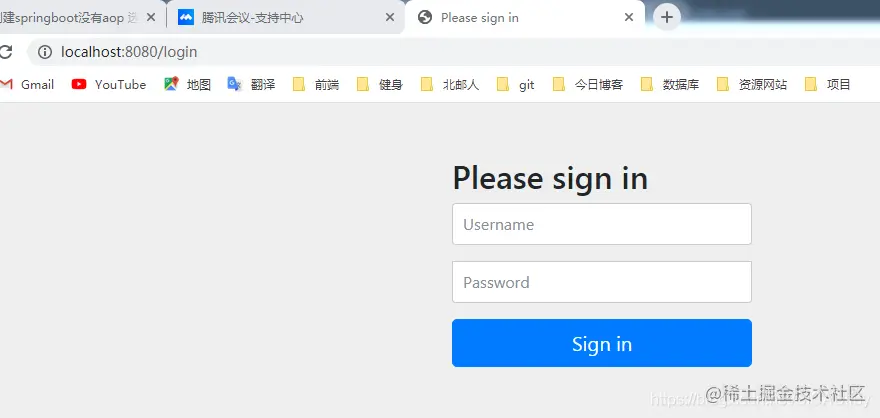Open the 资源网站 bookmark folder
This screenshot has width=880, height=418.
[752, 85]
